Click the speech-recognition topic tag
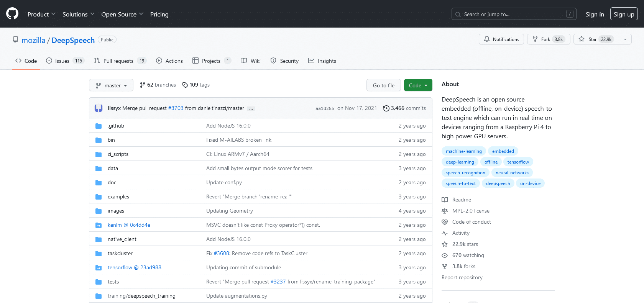Viewport: 644px width, 303px height. point(465,173)
